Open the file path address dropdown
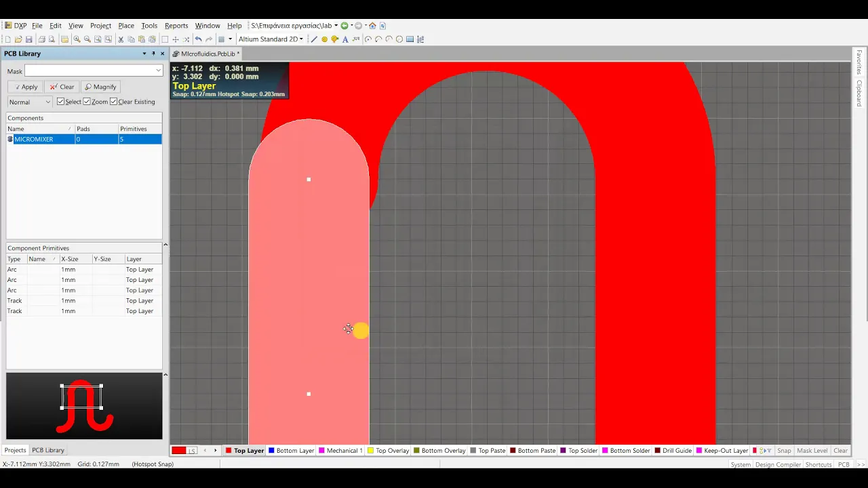868x488 pixels. point(336,26)
